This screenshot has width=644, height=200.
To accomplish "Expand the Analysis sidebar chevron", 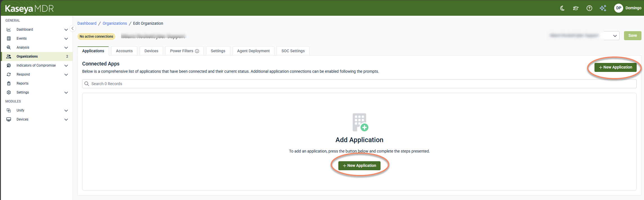I will pyautogui.click(x=66, y=47).
